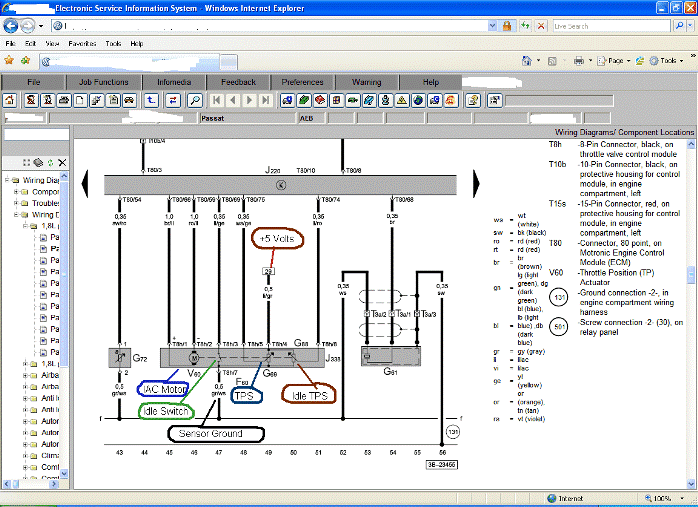The image size is (698, 507).
Task: Open the View menu in IE menu bar
Action: click(52, 44)
